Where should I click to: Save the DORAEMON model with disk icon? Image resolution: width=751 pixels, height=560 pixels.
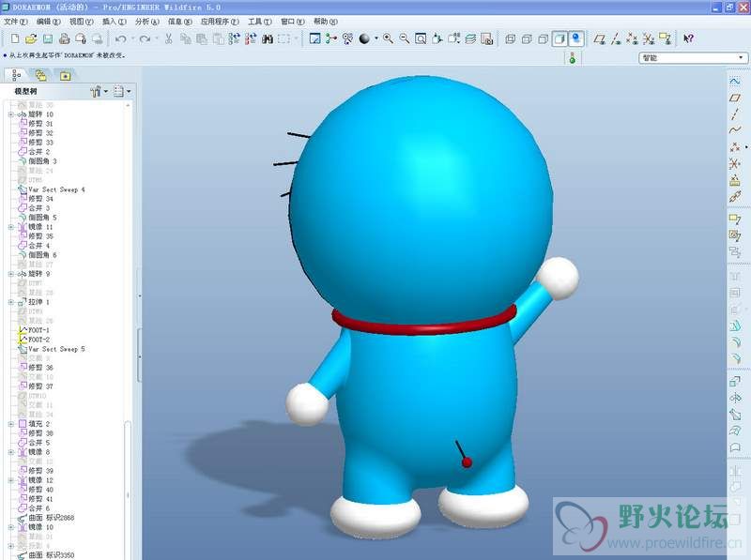[x=48, y=38]
